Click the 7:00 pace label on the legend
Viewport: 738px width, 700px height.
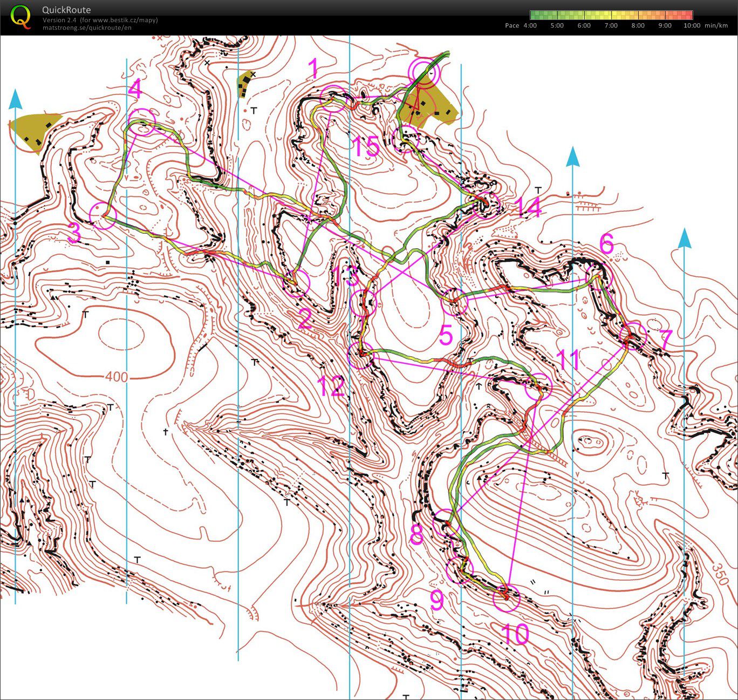click(611, 25)
